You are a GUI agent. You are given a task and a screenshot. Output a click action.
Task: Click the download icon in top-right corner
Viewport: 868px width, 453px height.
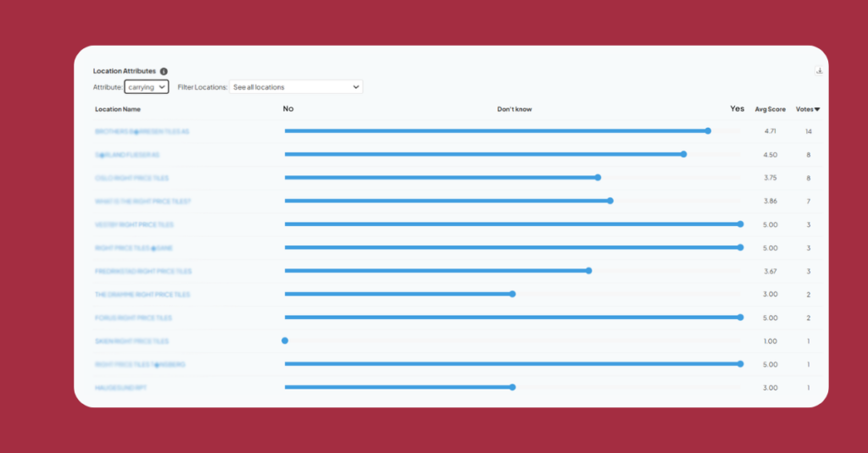click(x=819, y=71)
